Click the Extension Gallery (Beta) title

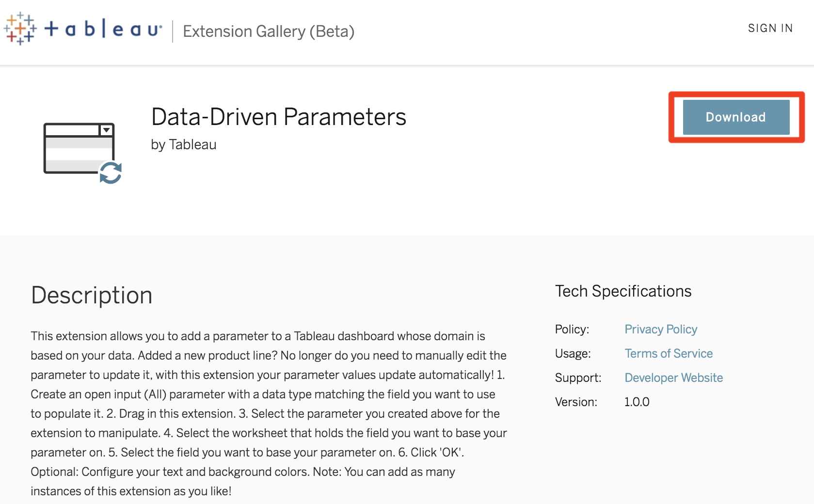click(x=269, y=31)
